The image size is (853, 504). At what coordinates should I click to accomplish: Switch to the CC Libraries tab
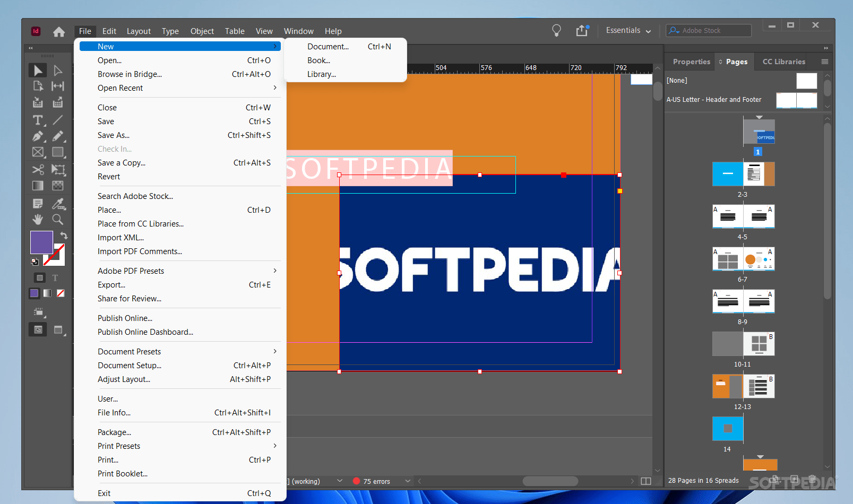click(784, 62)
